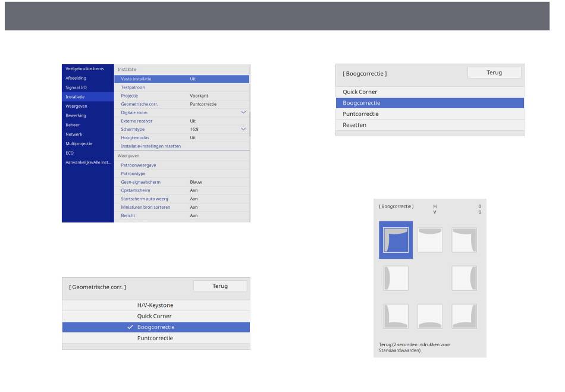Select the right edge arc correction icon

pos(464,278)
